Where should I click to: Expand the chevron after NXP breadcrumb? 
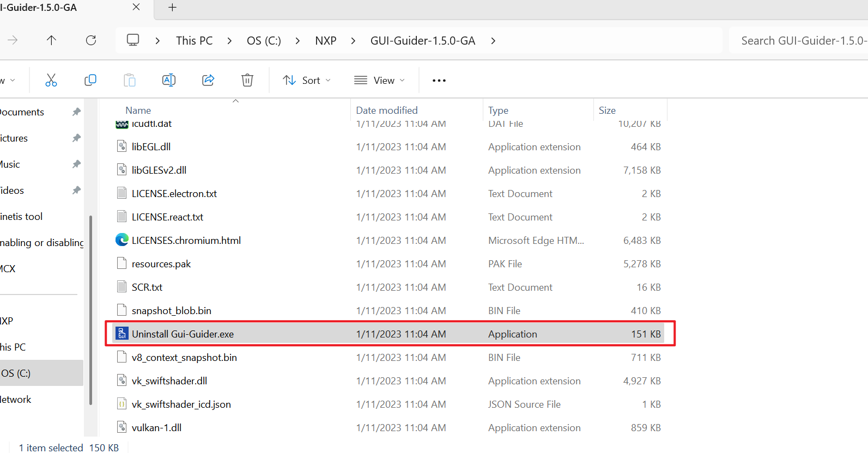tap(353, 41)
